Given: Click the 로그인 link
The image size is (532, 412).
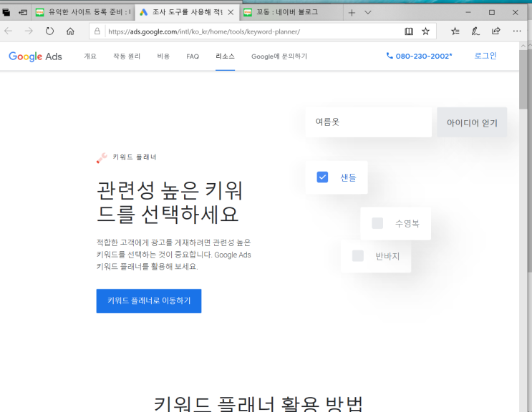Looking at the screenshot, I should 485,56.
